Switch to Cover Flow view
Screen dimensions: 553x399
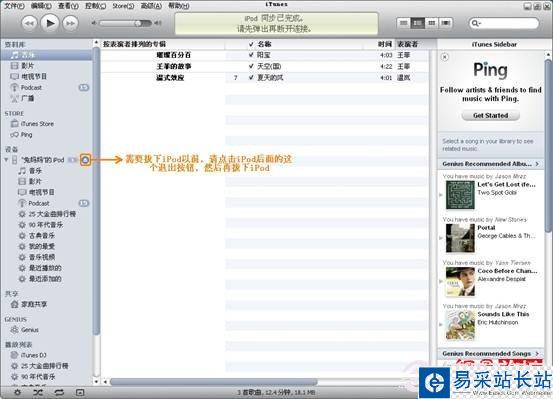point(445,23)
